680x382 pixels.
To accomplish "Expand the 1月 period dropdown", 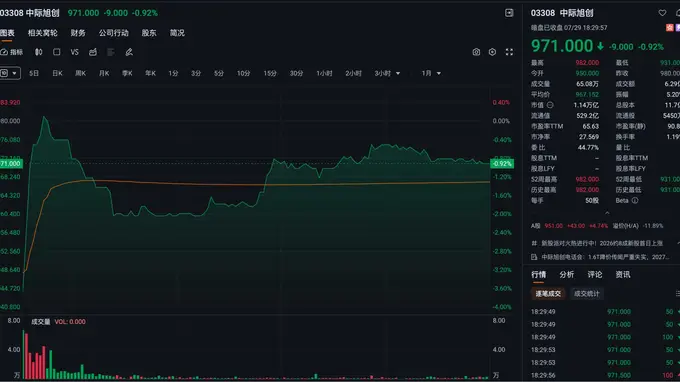I will point(438,73).
